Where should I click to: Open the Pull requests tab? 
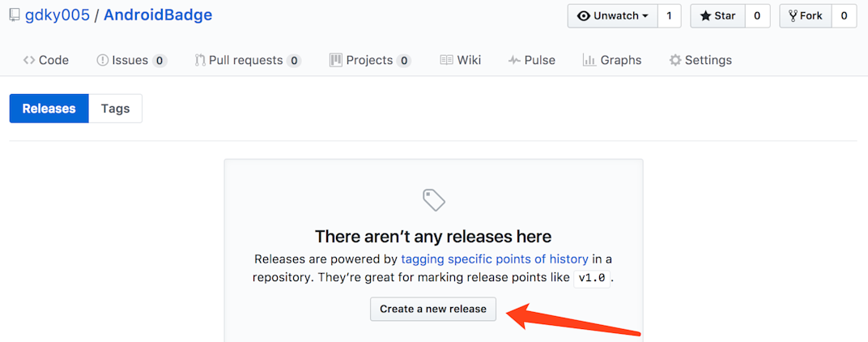[248, 60]
